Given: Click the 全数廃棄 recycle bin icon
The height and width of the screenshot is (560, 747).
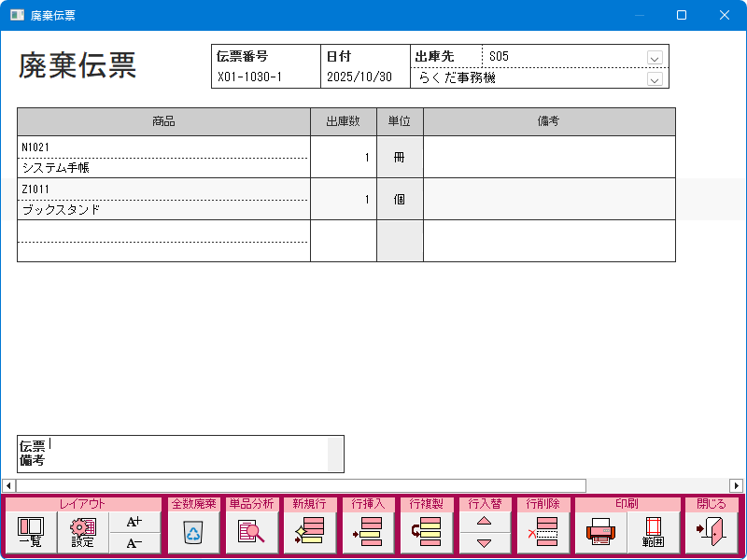Looking at the screenshot, I should coord(193,533).
